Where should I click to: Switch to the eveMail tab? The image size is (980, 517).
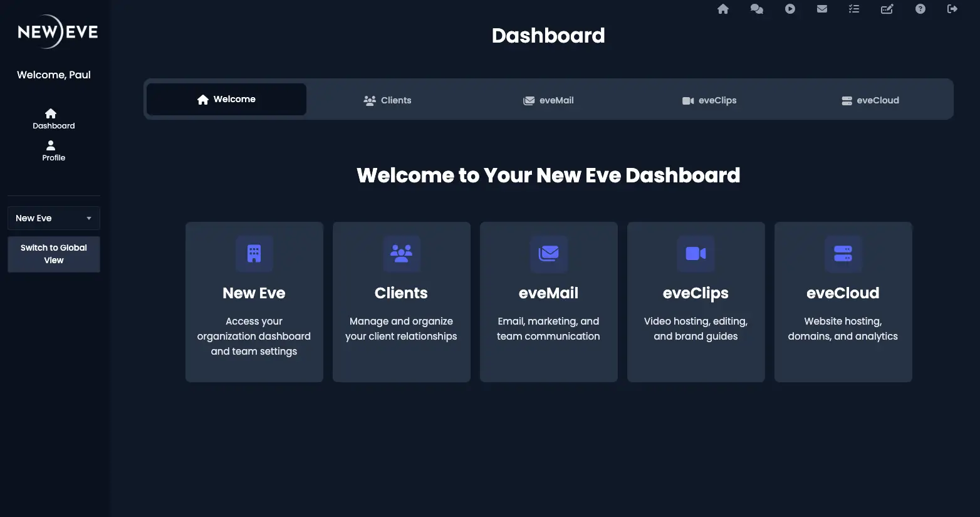point(548,100)
